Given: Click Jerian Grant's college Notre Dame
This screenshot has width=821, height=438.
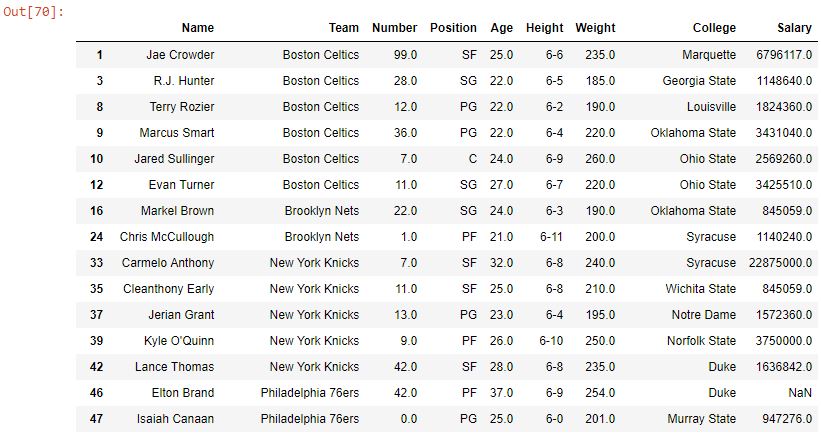Looking at the screenshot, I should [x=704, y=315].
